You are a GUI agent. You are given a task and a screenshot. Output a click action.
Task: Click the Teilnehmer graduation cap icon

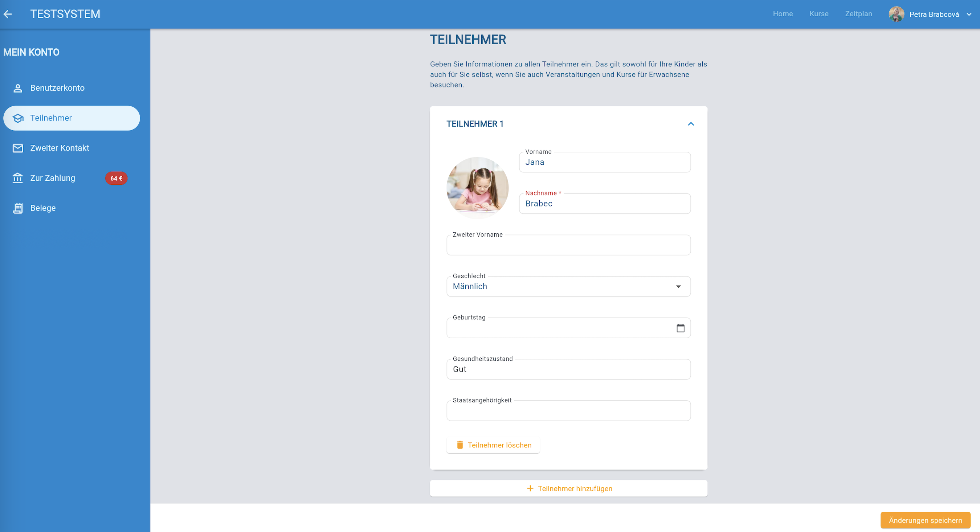coord(17,118)
